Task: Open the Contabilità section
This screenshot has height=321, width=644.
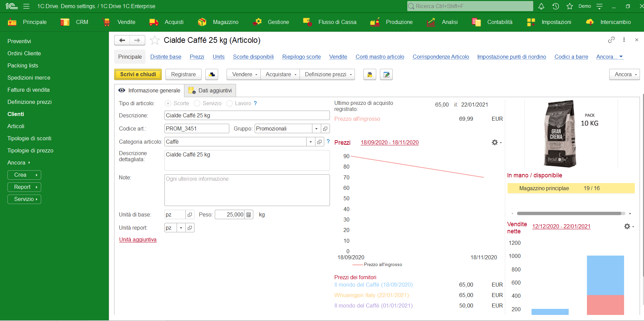Action: pos(492,22)
